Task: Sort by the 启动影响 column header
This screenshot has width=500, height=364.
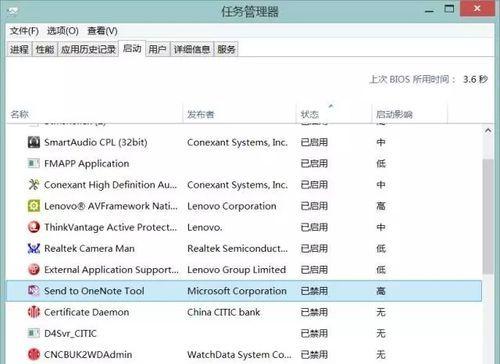Action: pos(409,114)
